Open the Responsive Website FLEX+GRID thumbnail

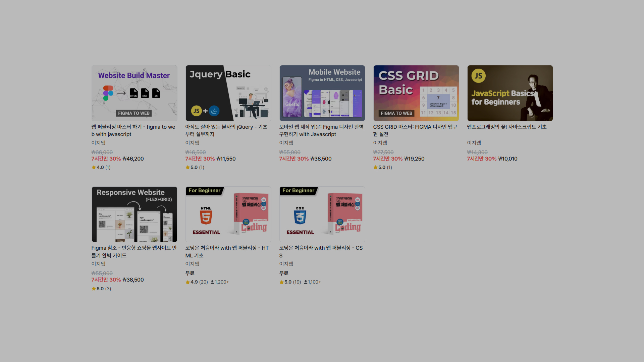tap(134, 214)
